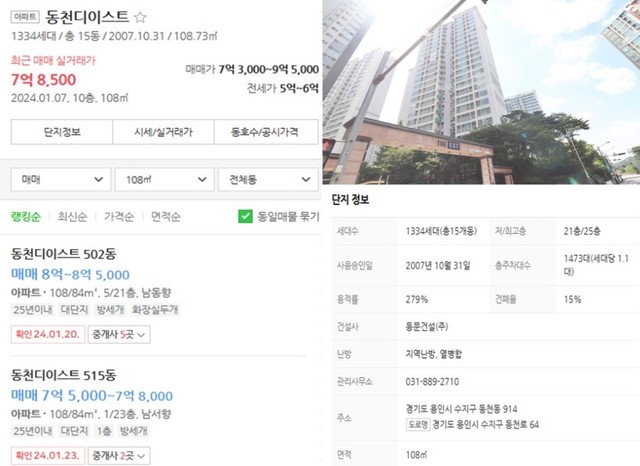Expand 중개사 5곳 for 502동 listing
640x466 pixels.
pyautogui.click(x=119, y=335)
